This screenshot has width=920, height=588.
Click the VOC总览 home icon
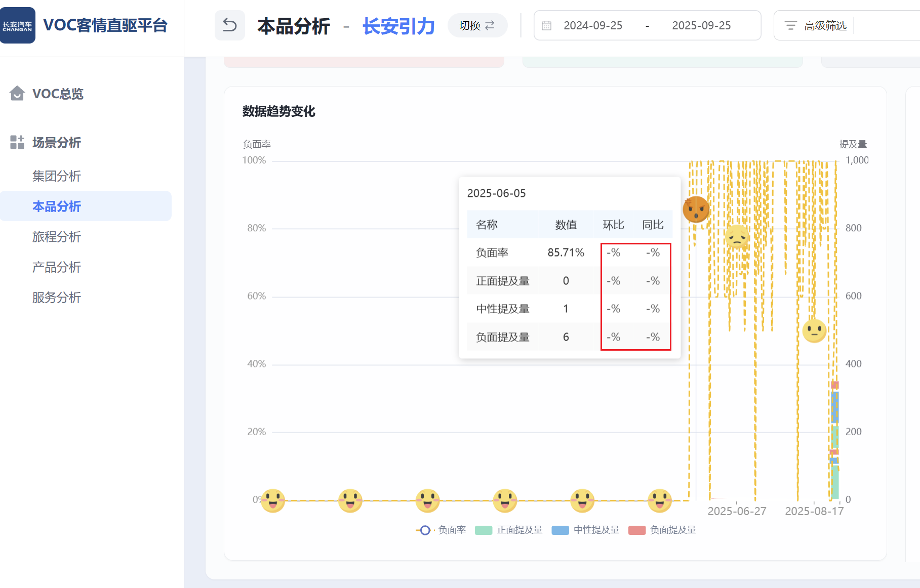[x=17, y=94]
